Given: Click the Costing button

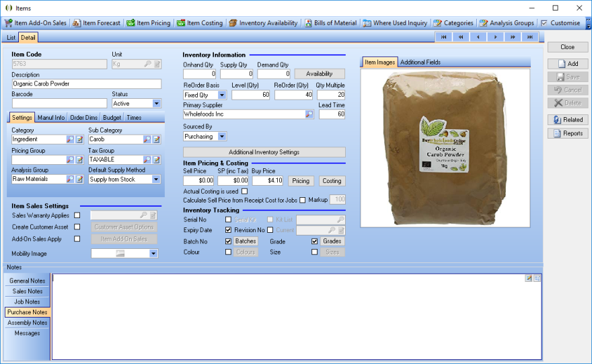Looking at the screenshot, I should [x=332, y=181].
